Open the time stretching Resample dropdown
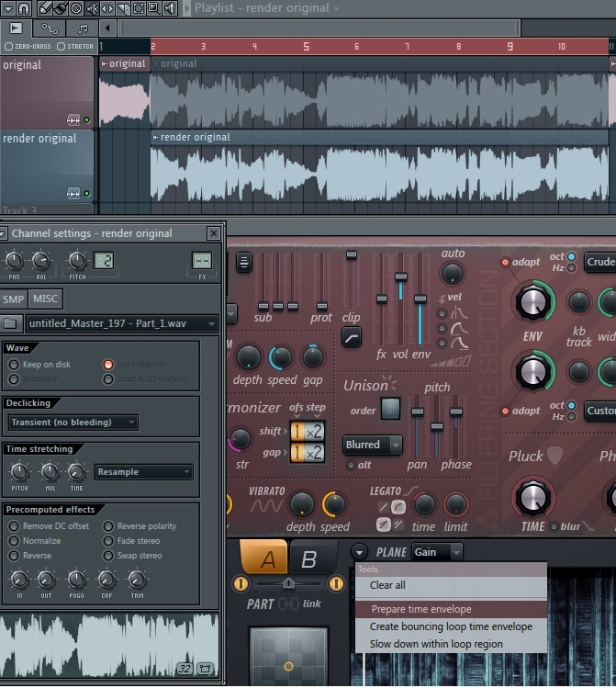 point(143,472)
